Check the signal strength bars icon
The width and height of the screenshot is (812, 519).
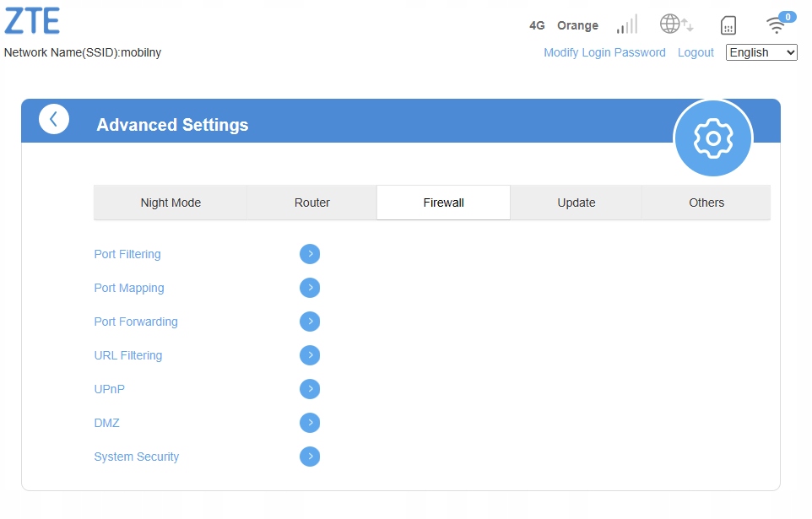[x=626, y=24]
